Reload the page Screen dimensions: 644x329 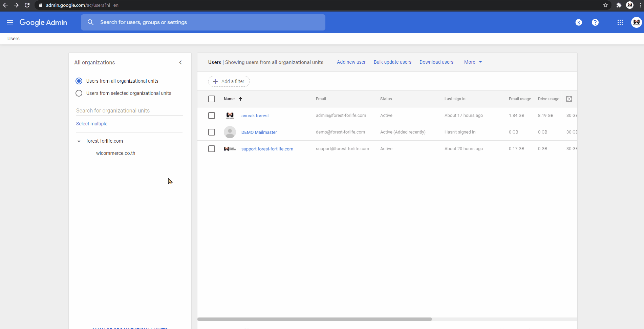(x=27, y=5)
